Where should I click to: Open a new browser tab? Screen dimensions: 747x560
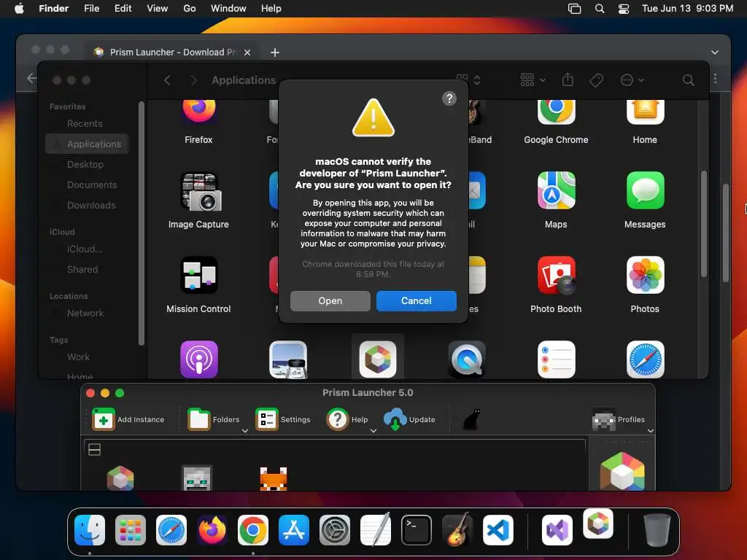pyautogui.click(x=275, y=52)
